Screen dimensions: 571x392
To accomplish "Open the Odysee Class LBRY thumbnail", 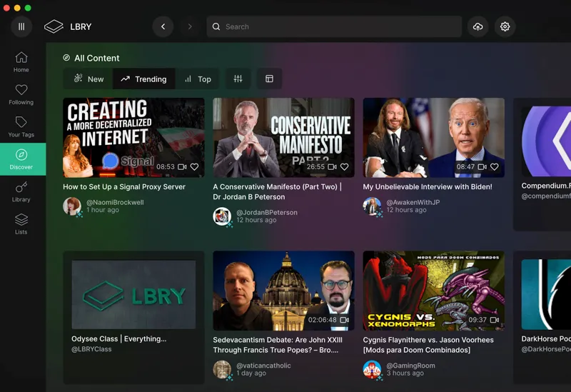I will 133,294.
